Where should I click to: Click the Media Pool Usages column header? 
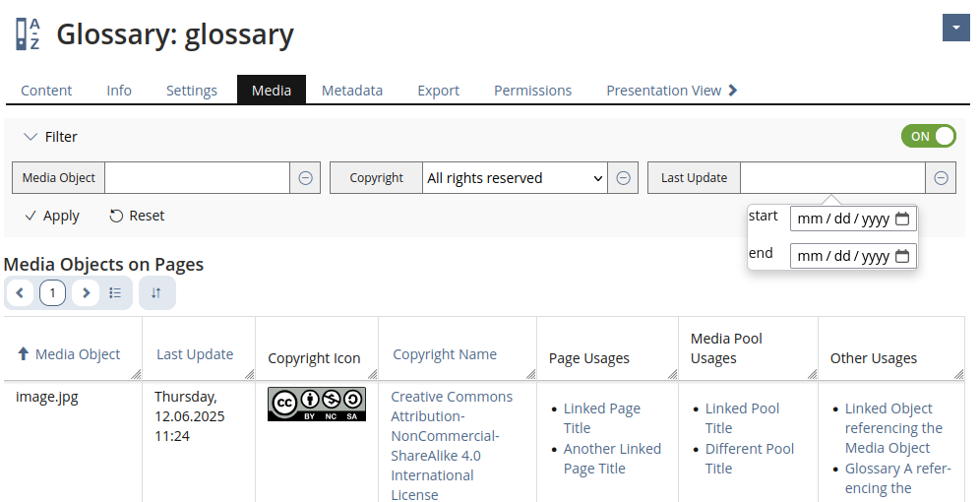(x=726, y=348)
